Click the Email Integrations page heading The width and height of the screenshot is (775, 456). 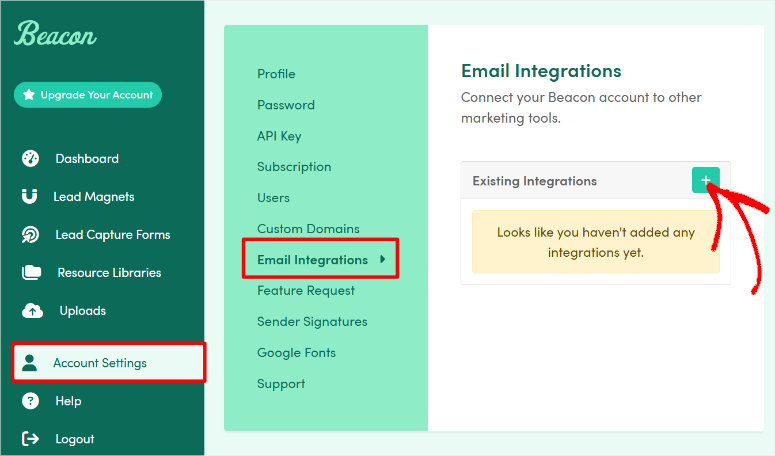pyautogui.click(x=541, y=71)
